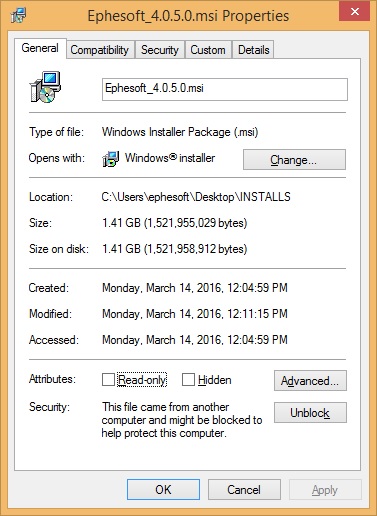The height and width of the screenshot is (516, 377).
Task: Go to the Details tab
Action: coord(253,50)
